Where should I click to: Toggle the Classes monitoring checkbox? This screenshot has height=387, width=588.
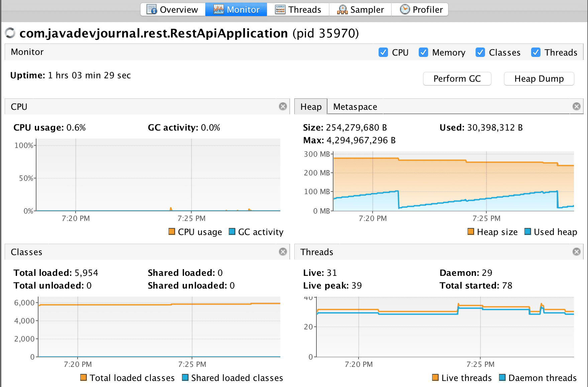480,52
